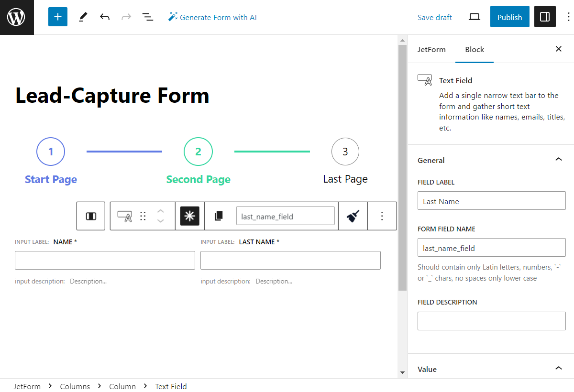
Task: Collapse the Value section
Action: click(558, 369)
